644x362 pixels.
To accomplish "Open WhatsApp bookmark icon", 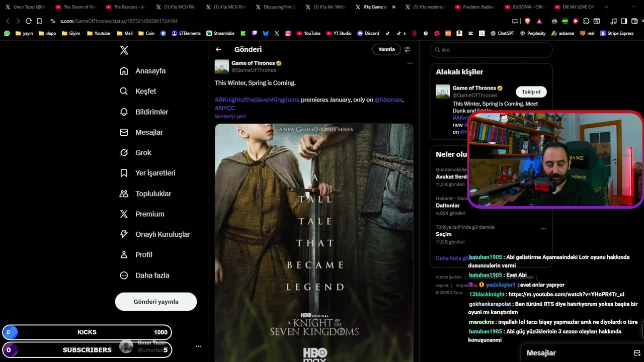I will 7,33.
